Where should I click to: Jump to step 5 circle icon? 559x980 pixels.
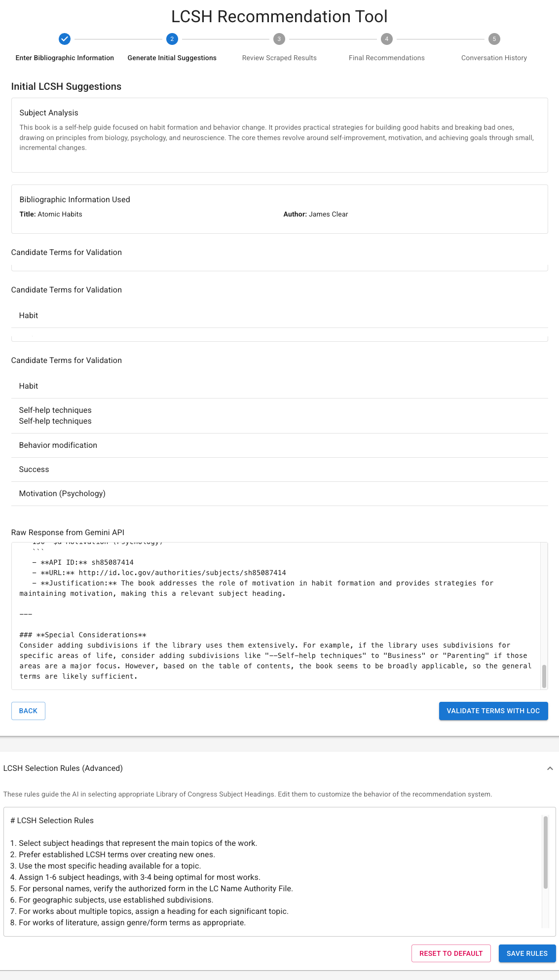point(494,39)
